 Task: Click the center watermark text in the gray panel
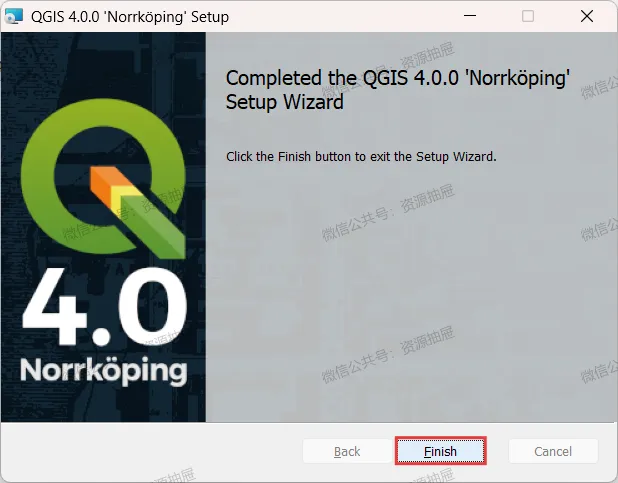(x=388, y=213)
